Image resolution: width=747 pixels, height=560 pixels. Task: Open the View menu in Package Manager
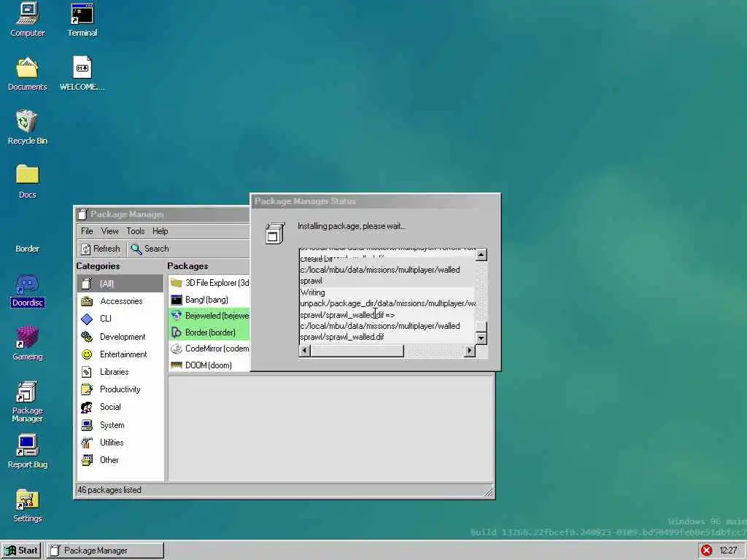pos(109,231)
